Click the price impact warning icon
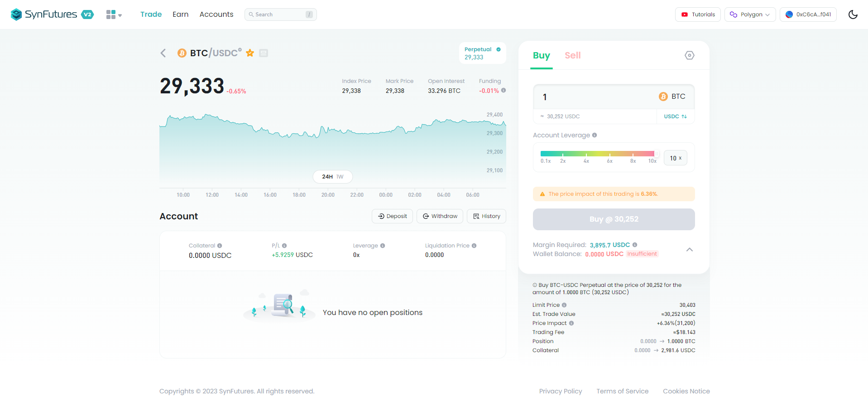Screen dimensions: 868x407 (542, 194)
